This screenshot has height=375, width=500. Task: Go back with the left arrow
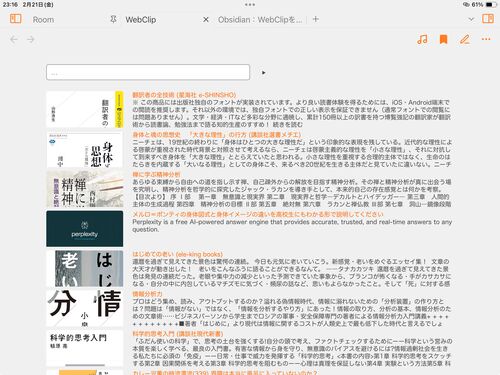(14, 39)
